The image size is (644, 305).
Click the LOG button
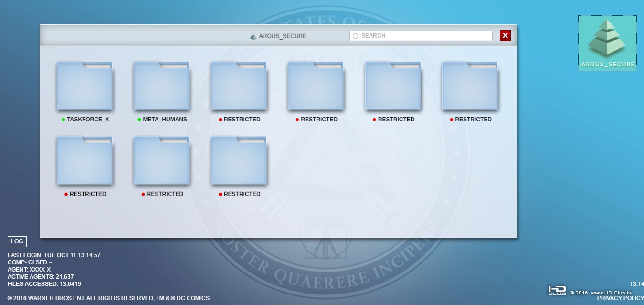click(17, 242)
